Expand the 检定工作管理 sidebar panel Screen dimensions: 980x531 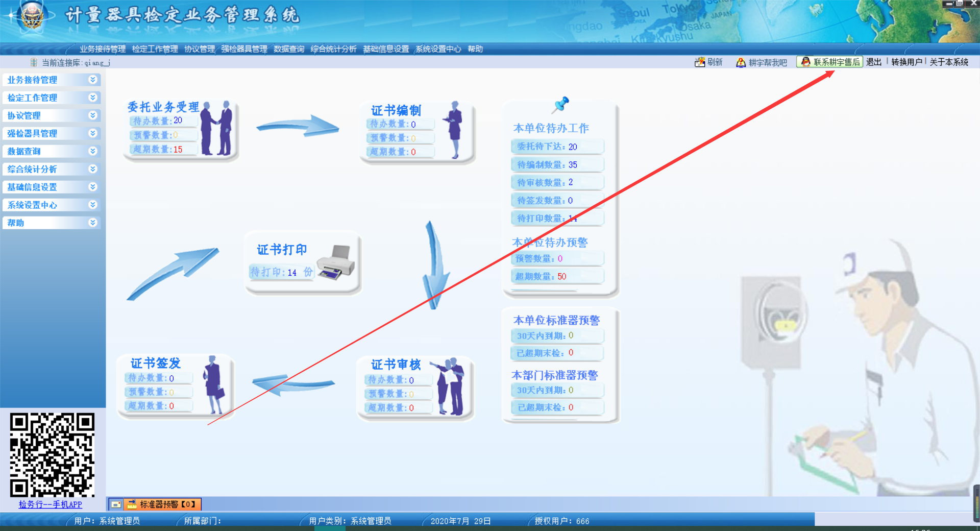coord(92,98)
